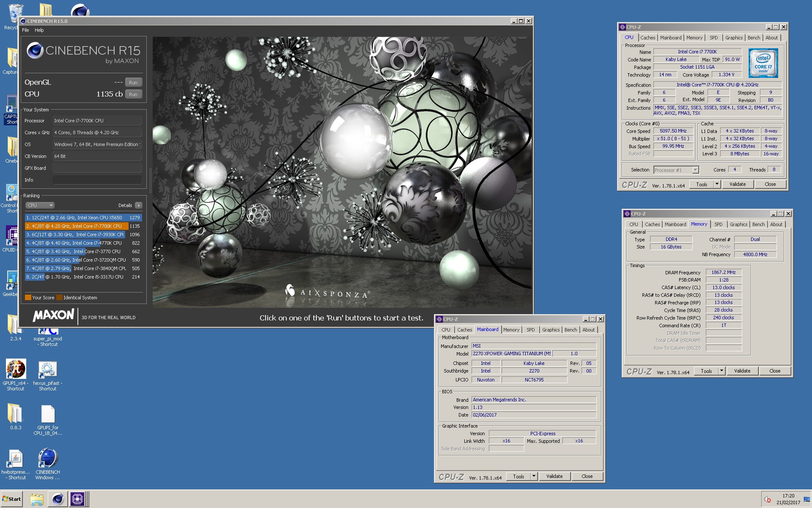Click the taskbar clock showing 17:20
Image resolution: width=812 pixels, height=508 pixels.
pos(788,496)
